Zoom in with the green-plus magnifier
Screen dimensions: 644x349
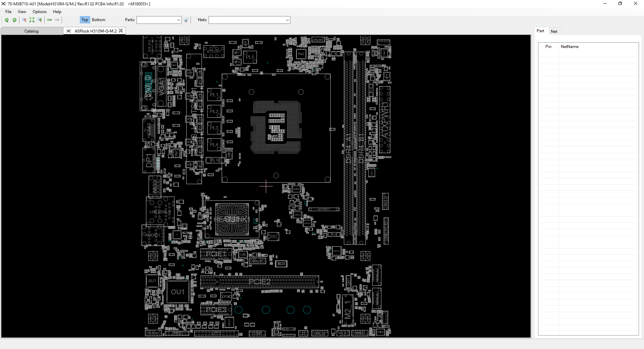40,20
